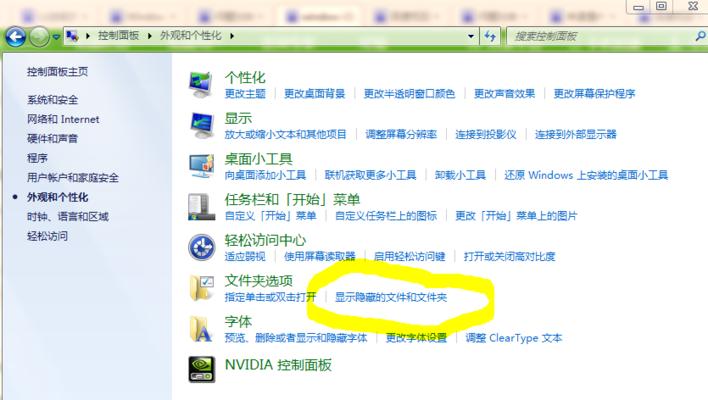Click the 启用轻松访问键 link
Screen dimensions: 708x400
click(410, 256)
